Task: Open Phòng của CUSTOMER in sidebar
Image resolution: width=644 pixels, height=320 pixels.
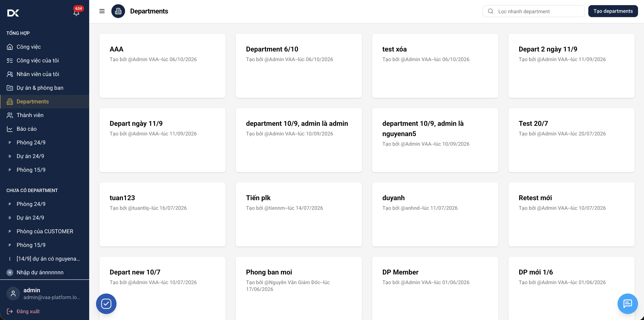Action: (45, 231)
